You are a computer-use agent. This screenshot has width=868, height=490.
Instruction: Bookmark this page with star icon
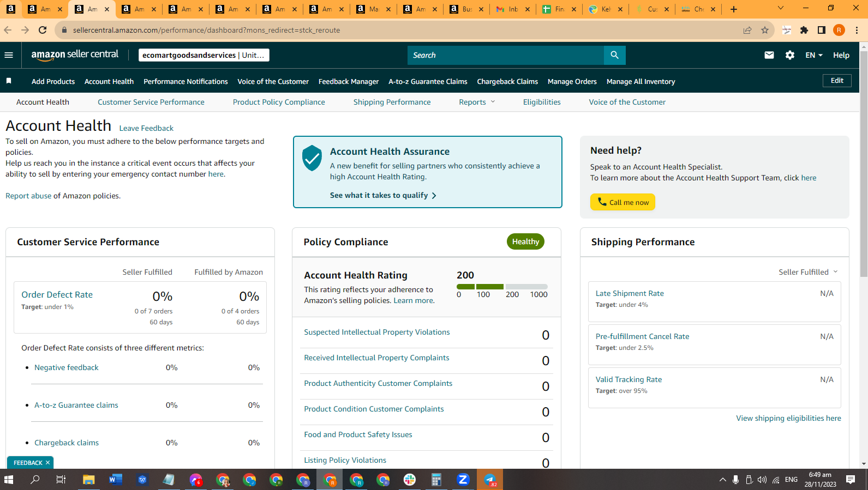click(765, 30)
